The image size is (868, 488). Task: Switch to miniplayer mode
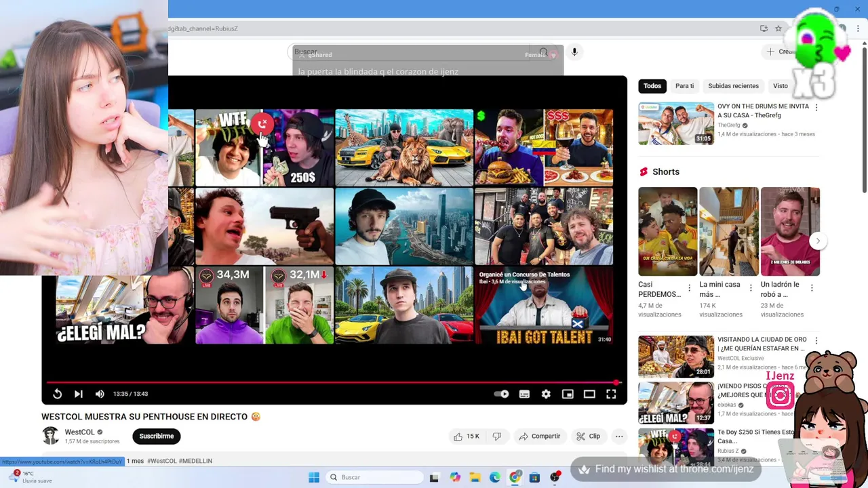(x=568, y=394)
